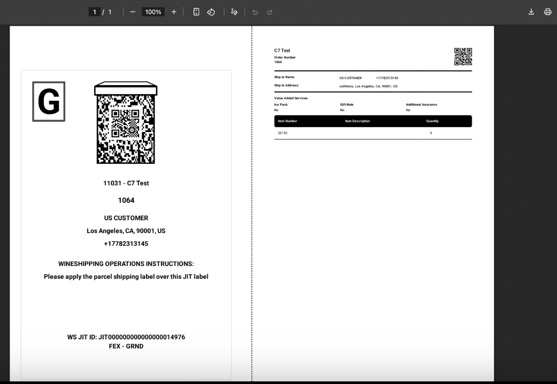The image size is (557, 384).
Task: Print the PDF document
Action: [x=547, y=12]
